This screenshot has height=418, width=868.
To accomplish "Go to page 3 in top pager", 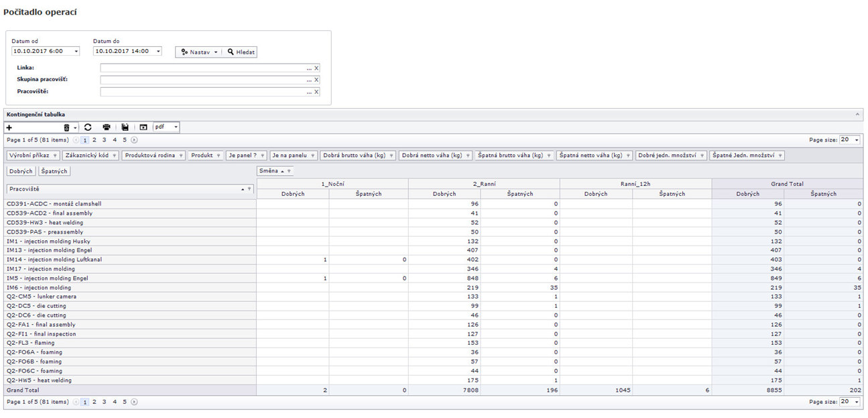I will pos(104,140).
